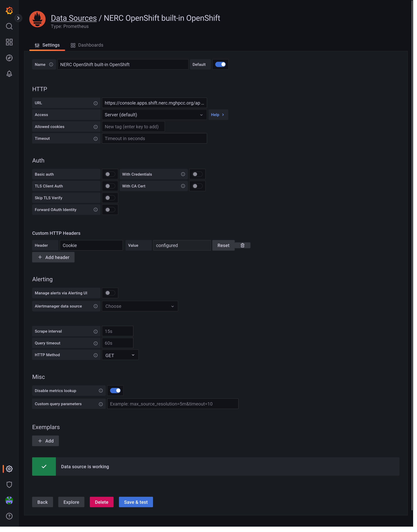Open the Alertmanager data source Choose dropdown
Viewport: 417px width, 532px height.
(x=141, y=309)
